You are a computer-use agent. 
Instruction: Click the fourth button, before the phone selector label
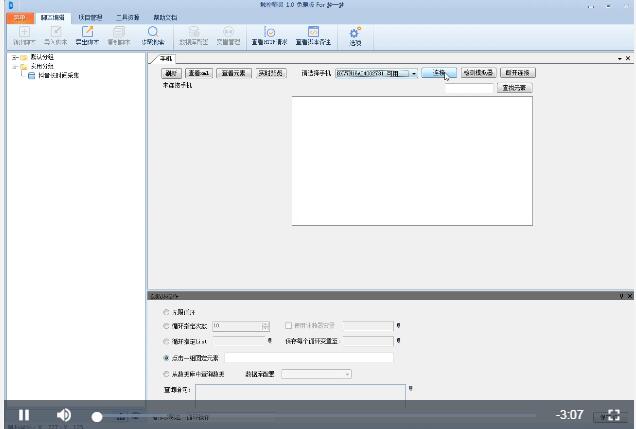pyautogui.click(x=271, y=73)
